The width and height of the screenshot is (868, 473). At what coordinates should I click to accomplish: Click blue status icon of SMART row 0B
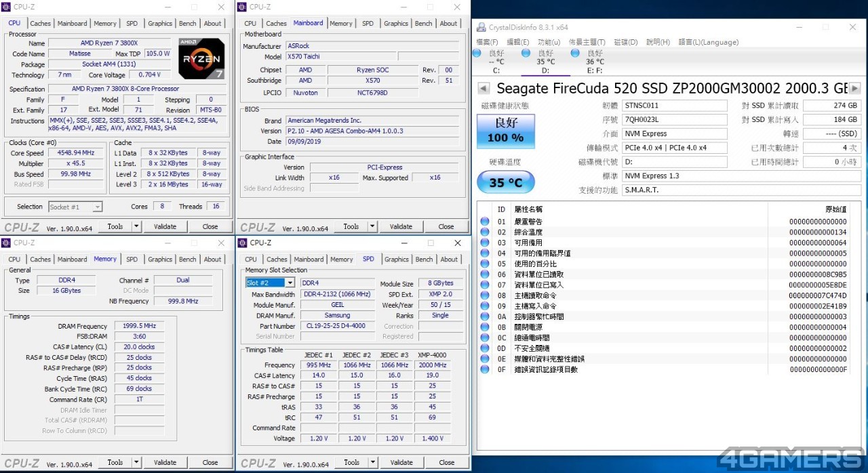click(x=485, y=327)
